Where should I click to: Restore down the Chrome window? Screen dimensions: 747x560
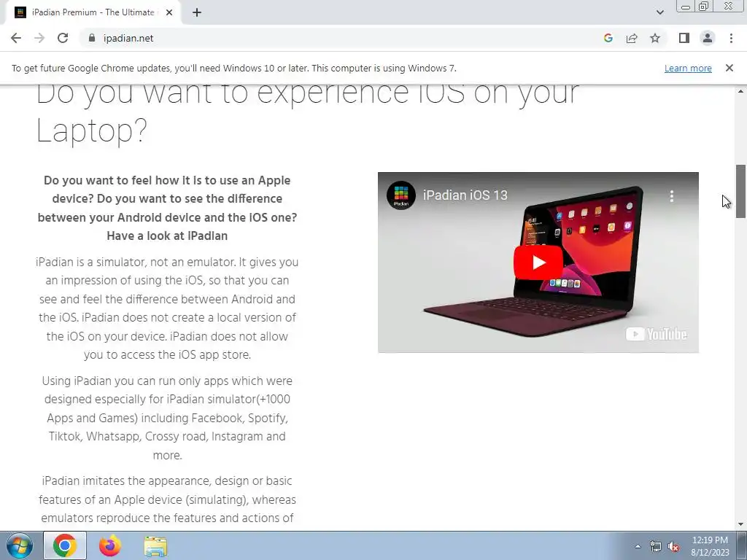tap(703, 6)
